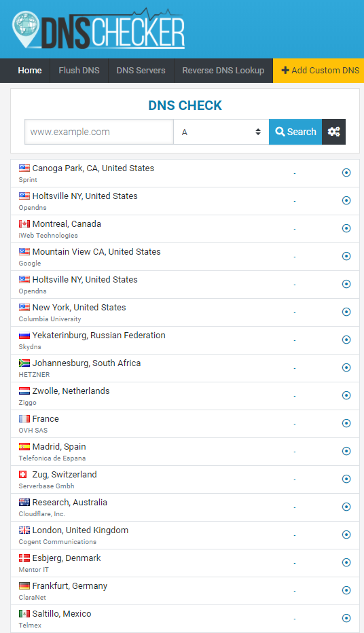Click the target icon for Zwolle, Netherlands row
The height and width of the screenshot is (633, 364).
pos(346,395)
